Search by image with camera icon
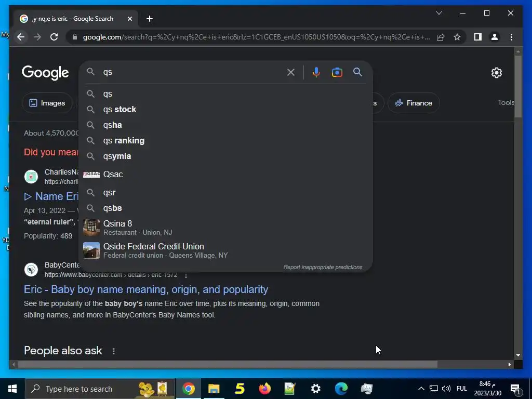 click(337, 72)
